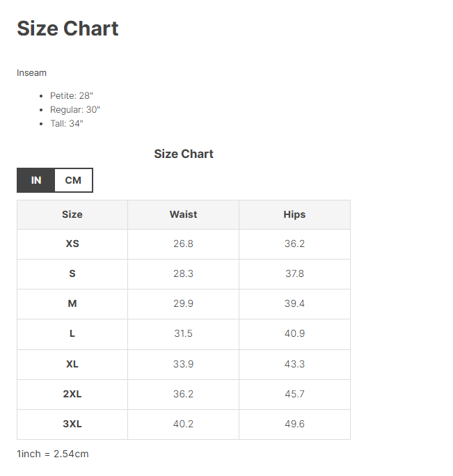Image resolution: width=453 pixels, height=476 pixels.
Task: Click the Tall: 34" inseam item
Action: 67,123
